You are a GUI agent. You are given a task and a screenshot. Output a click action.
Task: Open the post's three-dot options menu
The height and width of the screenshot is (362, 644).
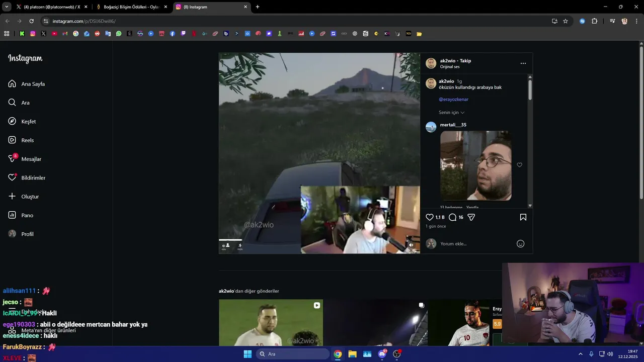pos(523,63)
